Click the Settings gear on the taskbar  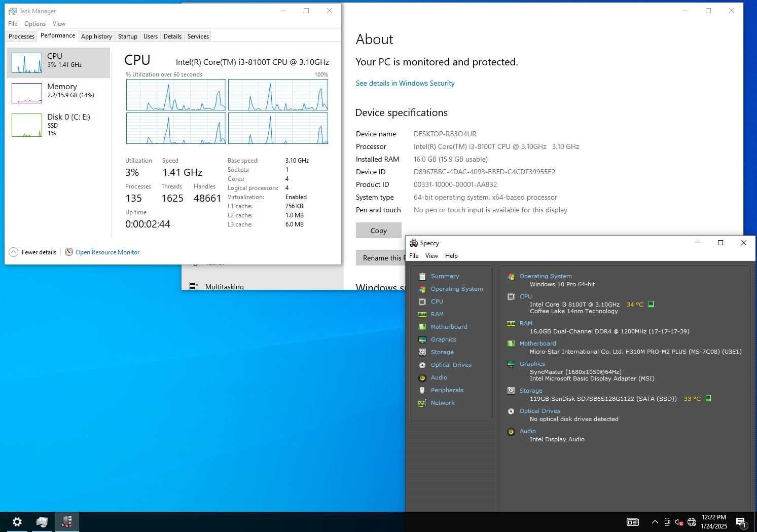(17, 521)
